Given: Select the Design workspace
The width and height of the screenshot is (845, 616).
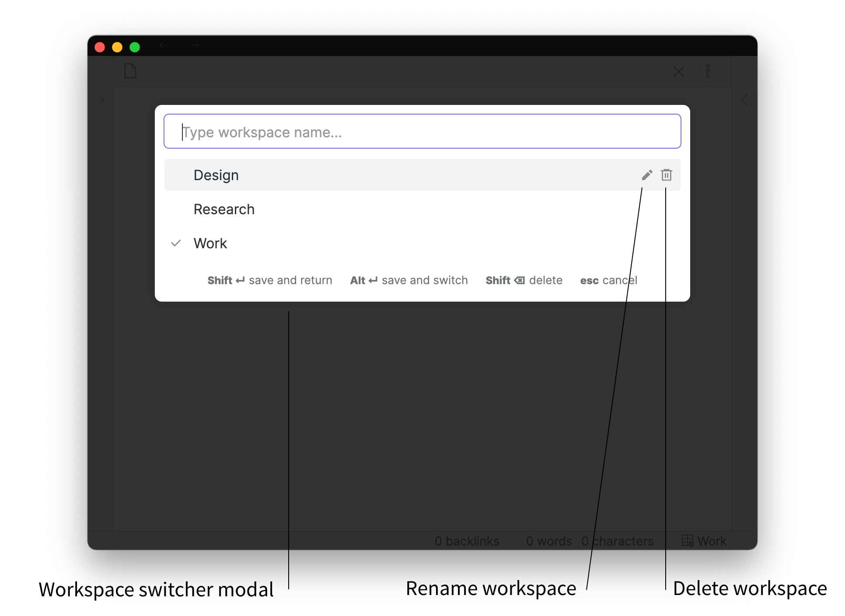Looking at the screenshot, I should point(216,175).
